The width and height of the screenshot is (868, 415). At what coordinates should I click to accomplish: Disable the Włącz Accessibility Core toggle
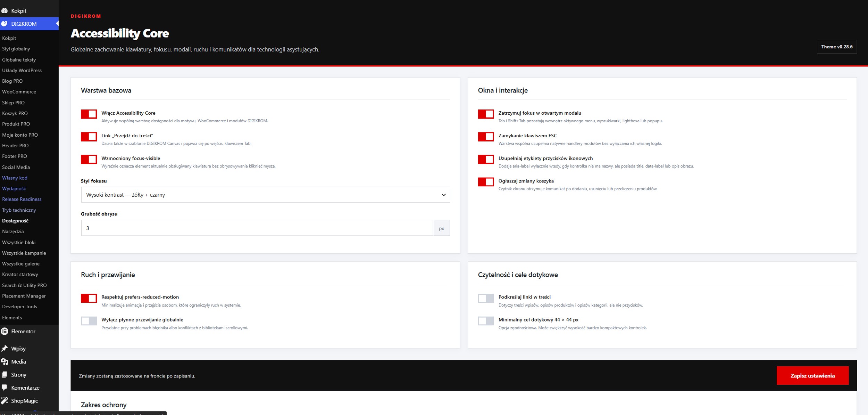click(x=89, y=114)
